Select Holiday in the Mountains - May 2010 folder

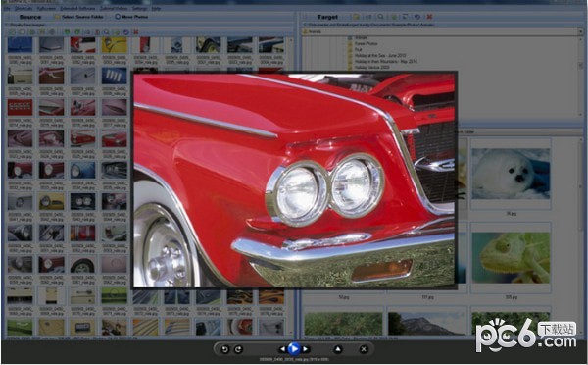pos(385,61)
